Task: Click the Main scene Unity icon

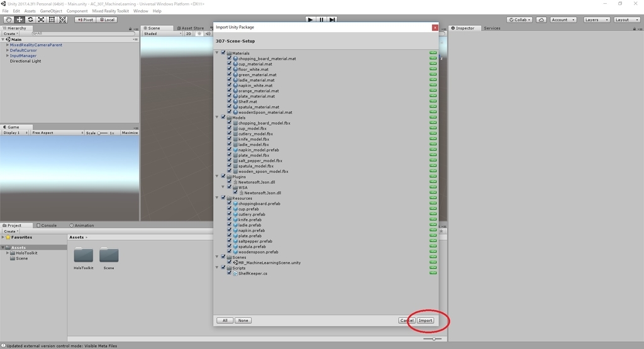Action: click(8, 40)
